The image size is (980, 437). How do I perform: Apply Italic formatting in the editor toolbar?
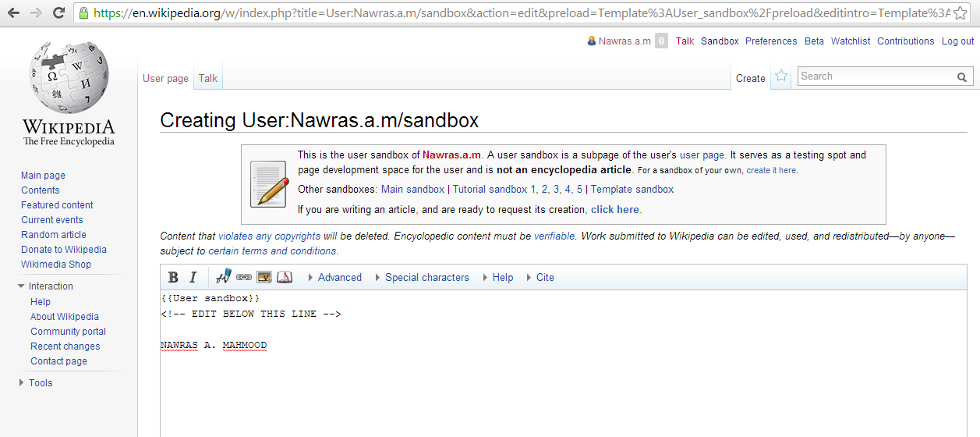click(193, 277)
